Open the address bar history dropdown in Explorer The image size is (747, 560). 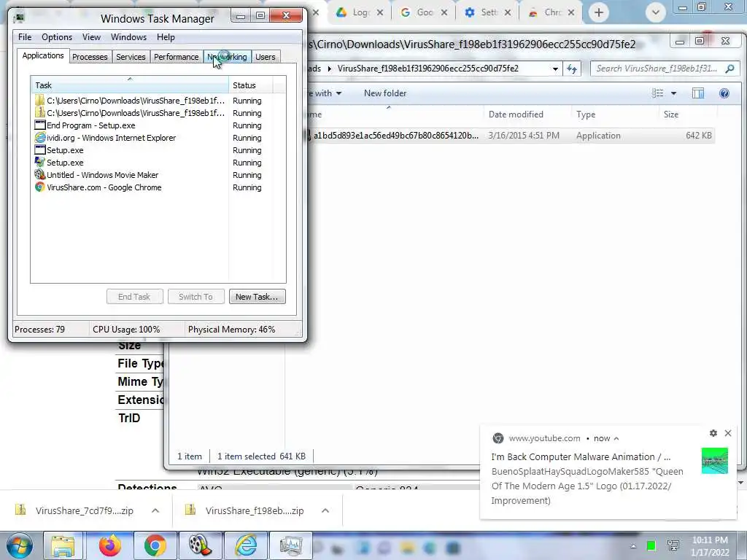555,69
